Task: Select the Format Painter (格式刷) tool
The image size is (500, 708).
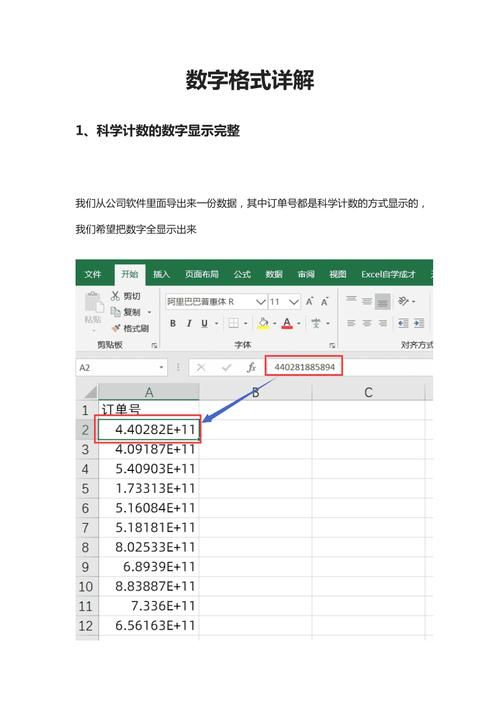Action: [130, 328]
